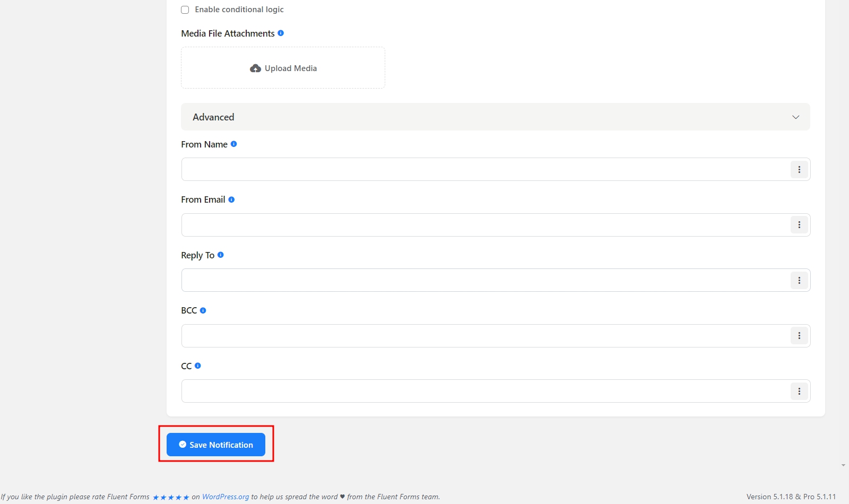Open the From Name info tooltip icon
This screenshot has height=504, width=849.
coord(233,144)
